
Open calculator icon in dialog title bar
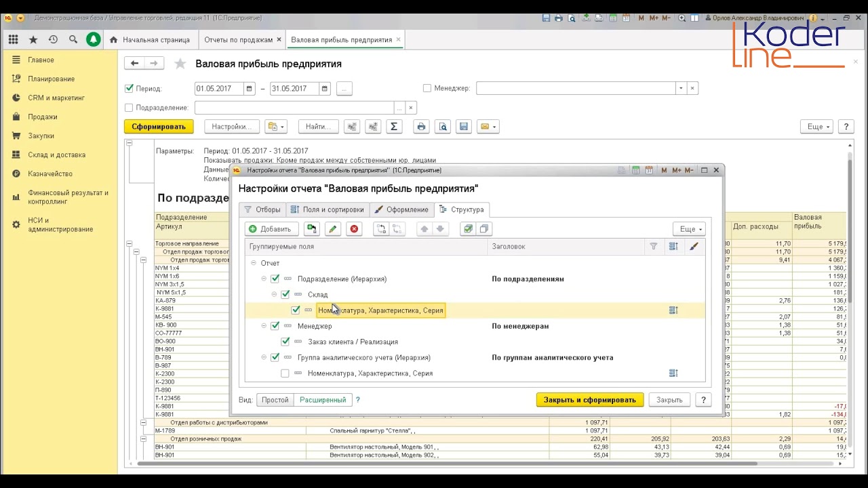[x=636, y=171]
